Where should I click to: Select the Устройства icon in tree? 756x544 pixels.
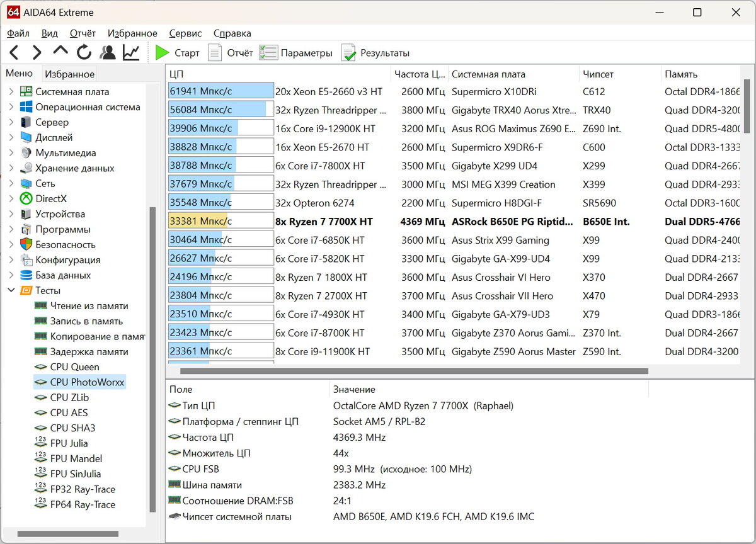coord(26,214)
